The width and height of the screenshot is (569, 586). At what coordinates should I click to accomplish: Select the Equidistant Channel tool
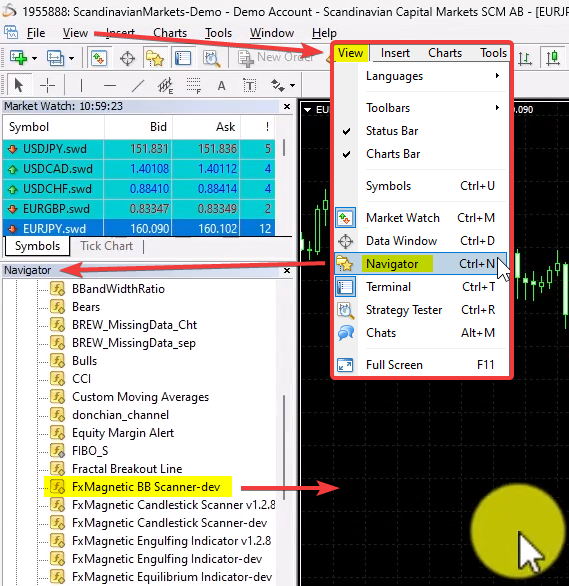point(166,86)
